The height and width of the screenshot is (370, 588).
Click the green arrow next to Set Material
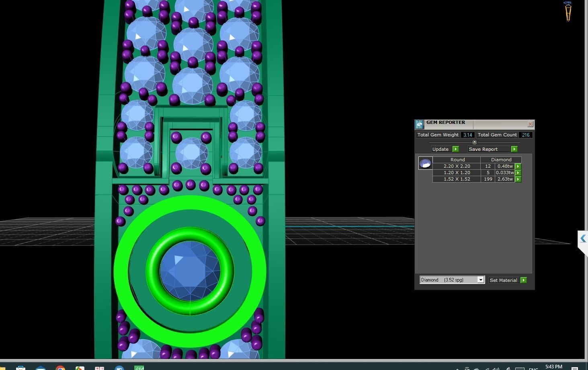click(524, 280)
